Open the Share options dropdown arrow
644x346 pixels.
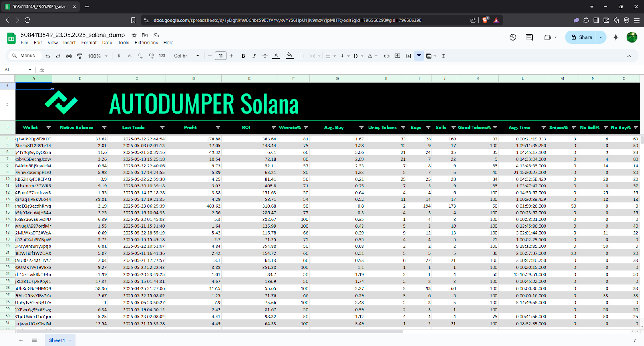coord(601,37)
